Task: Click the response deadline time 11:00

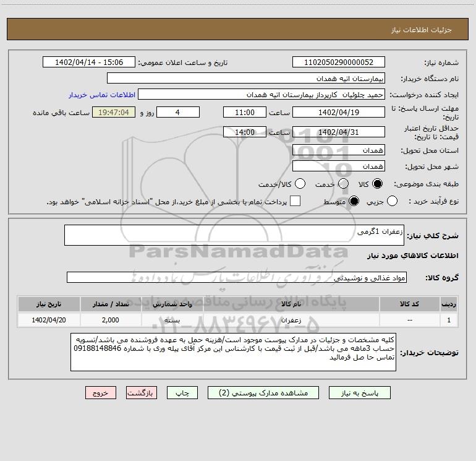Action: point(245,112)
